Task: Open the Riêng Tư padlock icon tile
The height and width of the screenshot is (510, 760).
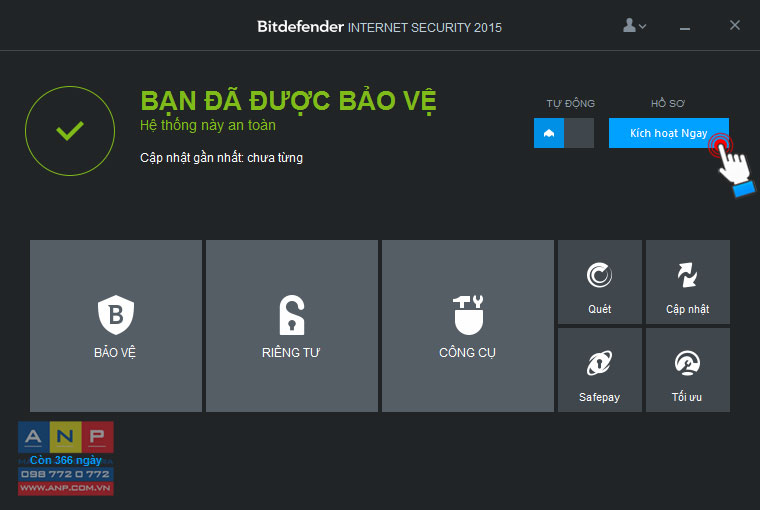Action: [292, 315]
